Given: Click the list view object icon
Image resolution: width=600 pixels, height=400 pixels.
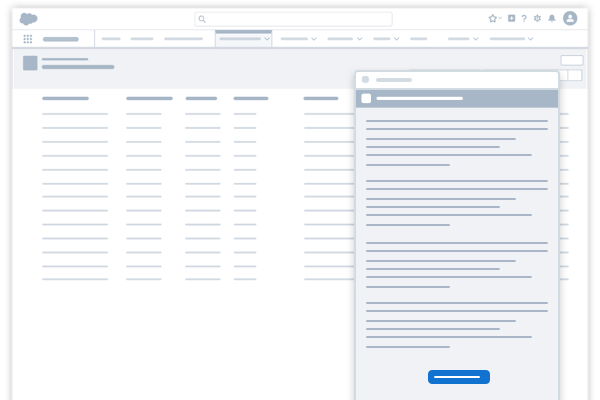Looking at the screenshot, I should pos(30,63).
